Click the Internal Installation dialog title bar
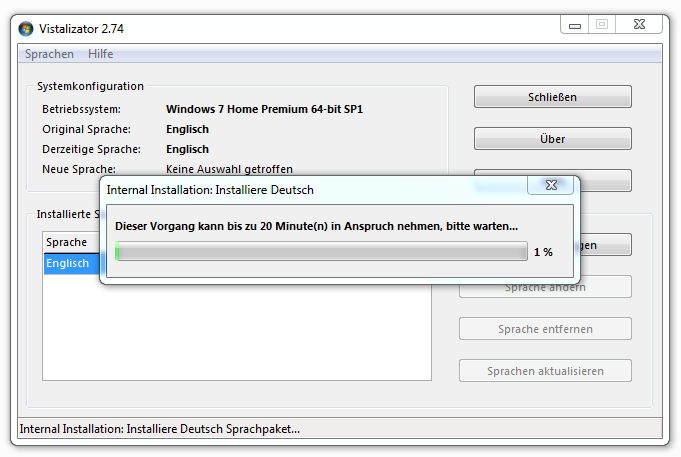Image resolution: width=681 pixels, height=457 pixels. 300,189
